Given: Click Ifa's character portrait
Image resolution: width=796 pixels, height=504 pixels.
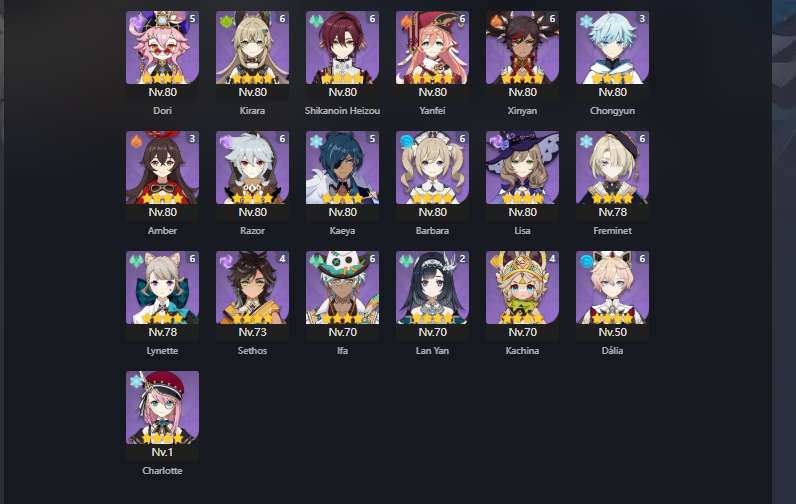Looking at the screenshot, I should click(x=342, y=287).
